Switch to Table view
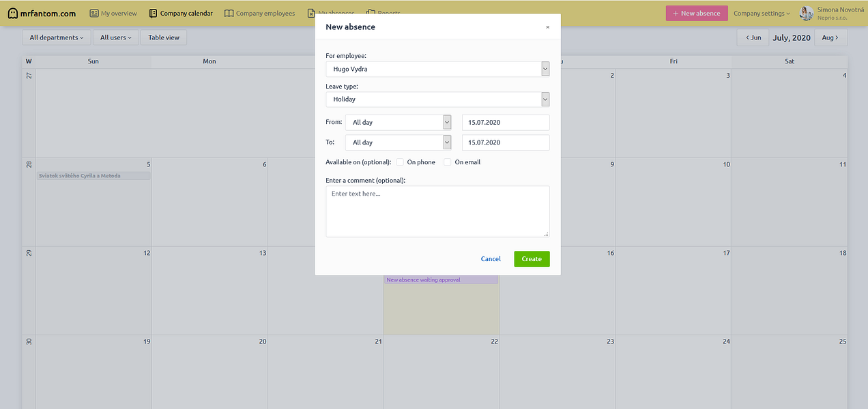The image size is (868, 409). point(164,37)
